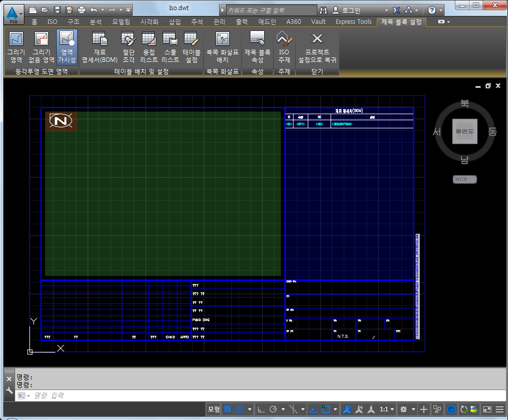Expand the 1:1 annotation scale dropdown
Image resolution: width=508 pixels, height=420 pixels.
(388, 409)
